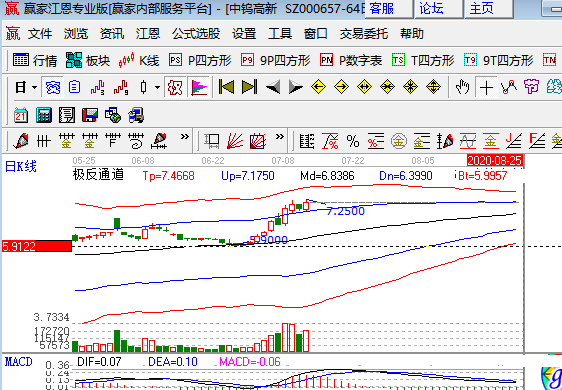
Task: Click the gray previous triangle button
Action: pos(273,87)
